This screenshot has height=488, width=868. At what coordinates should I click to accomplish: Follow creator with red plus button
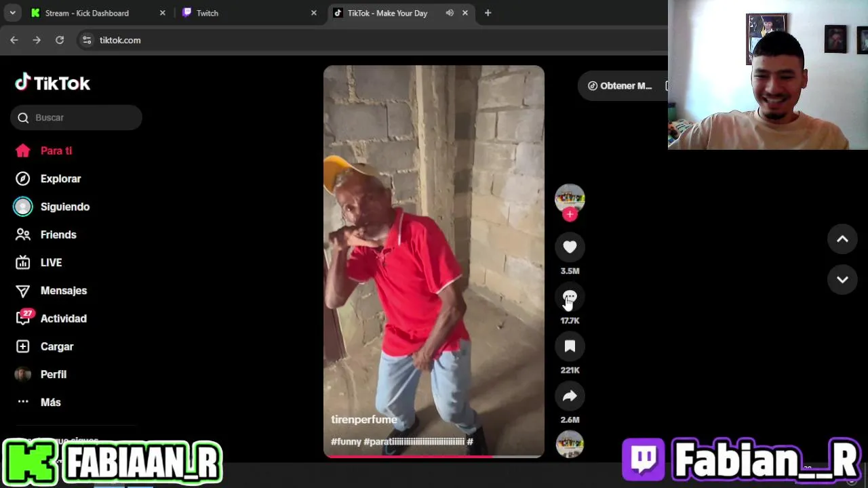click(x=570, y=214)
